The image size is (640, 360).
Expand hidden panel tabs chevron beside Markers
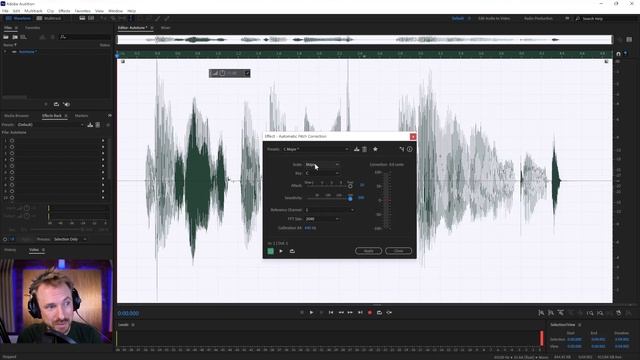pos(109,116)
